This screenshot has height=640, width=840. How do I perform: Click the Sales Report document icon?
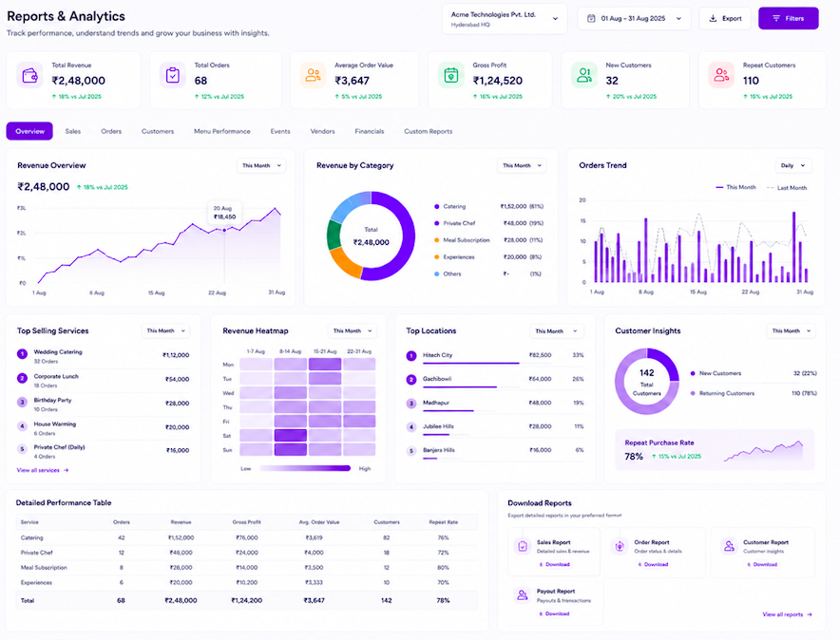click(523, 546)
